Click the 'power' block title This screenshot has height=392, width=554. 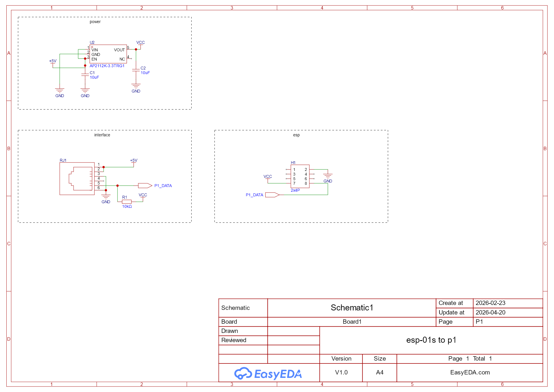click(x=95, y=22)
